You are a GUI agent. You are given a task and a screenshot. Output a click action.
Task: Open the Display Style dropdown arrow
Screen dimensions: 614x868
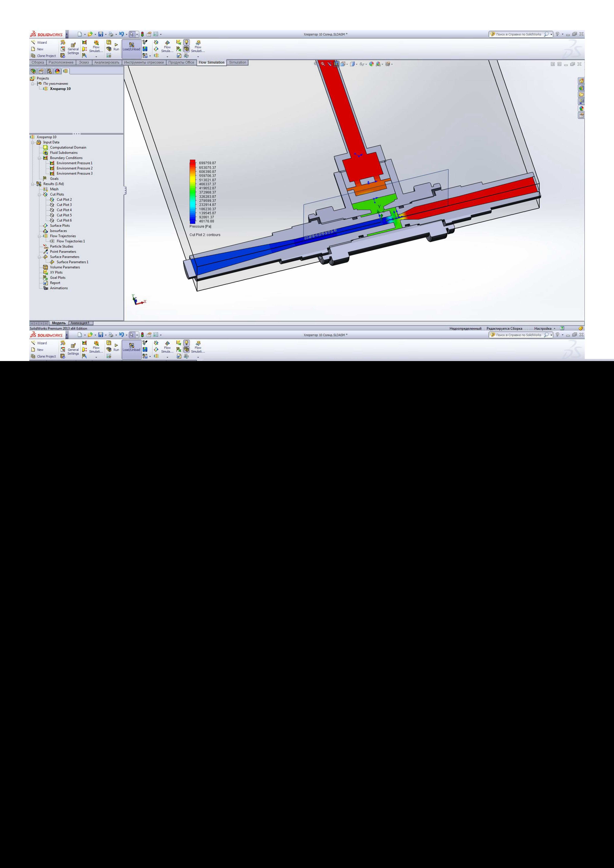(x=356, y=64)
